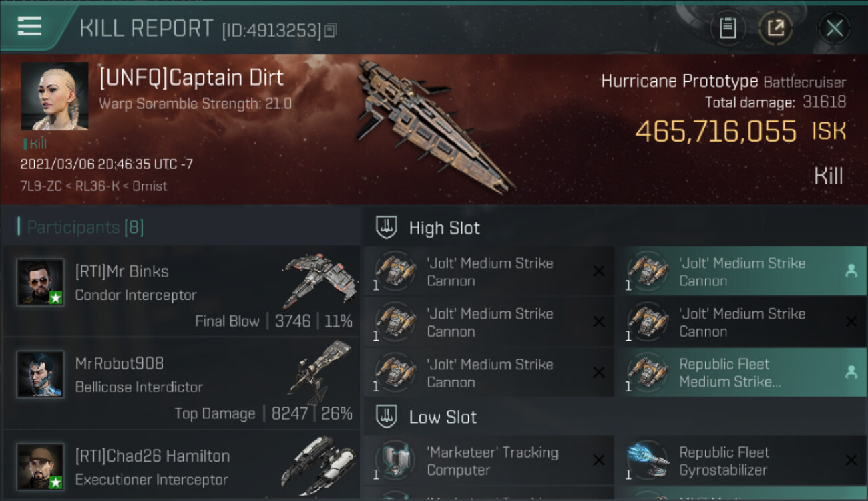Click the Republic Fleet Gyrostabilizer icon
Image resolution: width=868 pixels, height=501 pixels.
(x=648, y=460)
